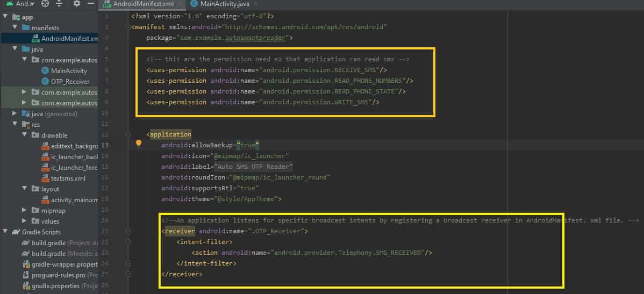Collapse the app module node
The width and height of the screenshot is (644, 294).
click(x=5, y=17)
